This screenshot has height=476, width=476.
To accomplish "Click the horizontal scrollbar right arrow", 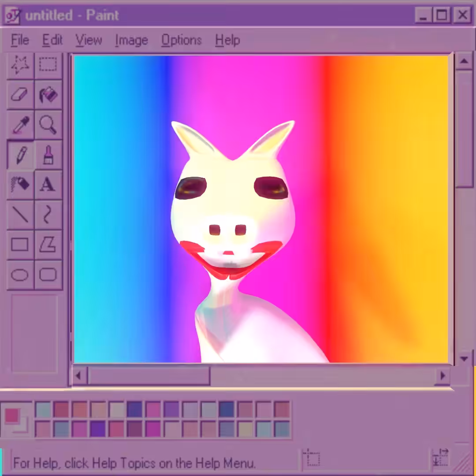I will pos(443,376).
